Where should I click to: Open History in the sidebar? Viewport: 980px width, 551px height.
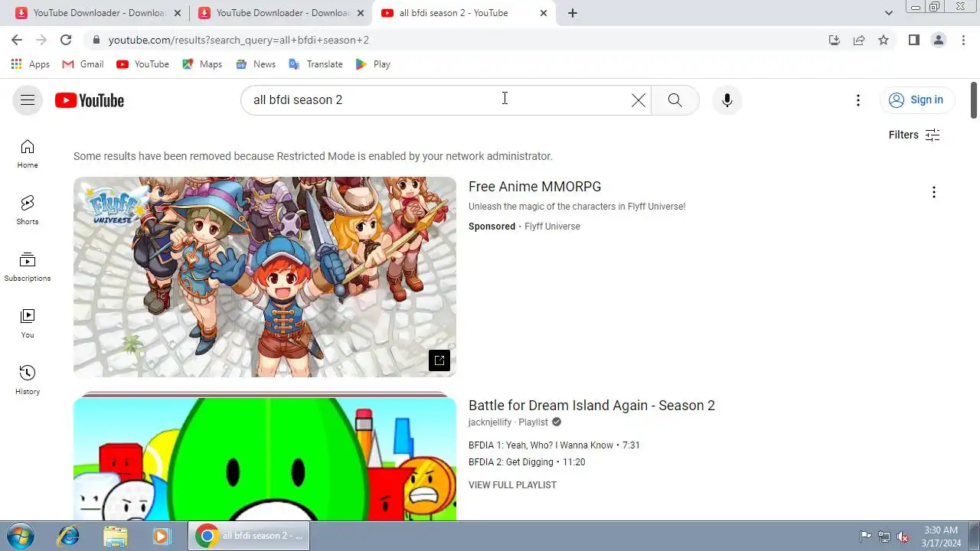[28, 380]
